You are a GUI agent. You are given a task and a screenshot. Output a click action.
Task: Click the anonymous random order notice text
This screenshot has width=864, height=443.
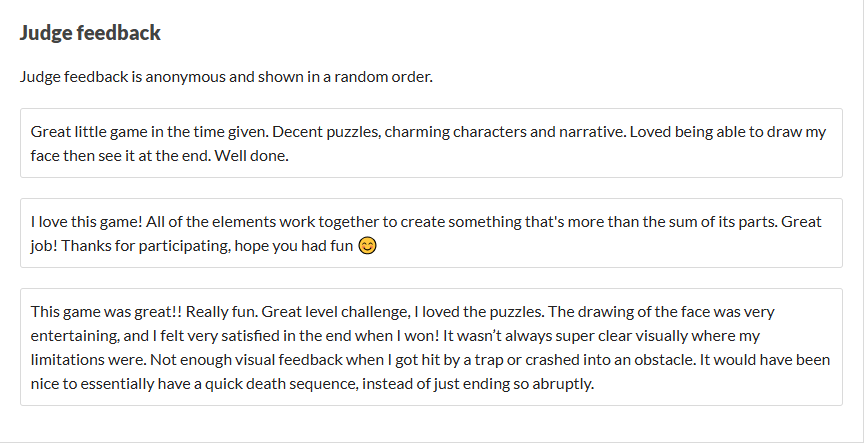coord(226,77)
